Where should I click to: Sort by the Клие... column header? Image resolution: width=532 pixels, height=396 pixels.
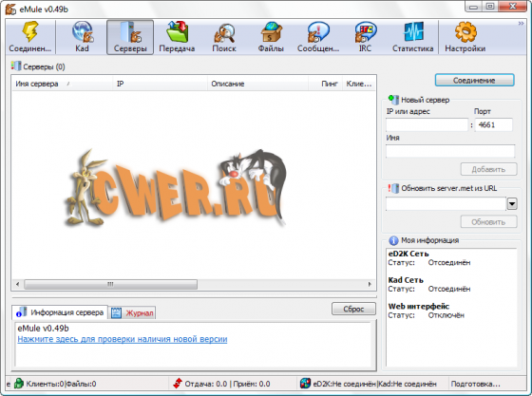[x=359, y=84]
